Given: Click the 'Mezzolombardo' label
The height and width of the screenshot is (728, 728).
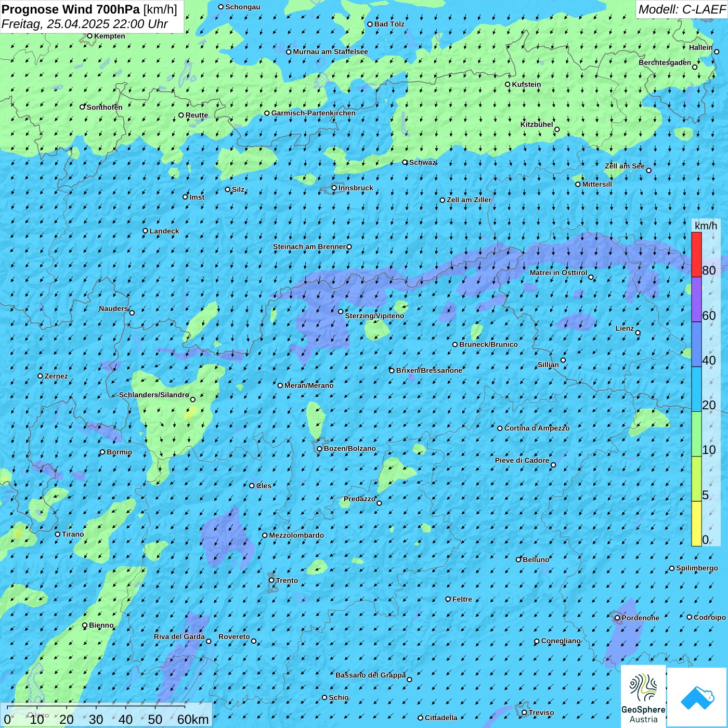Looking at the screenshot, I should (296, 535).
